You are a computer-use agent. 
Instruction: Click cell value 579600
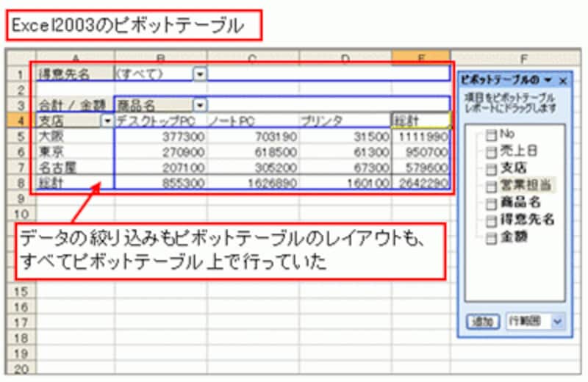(420, 167)
